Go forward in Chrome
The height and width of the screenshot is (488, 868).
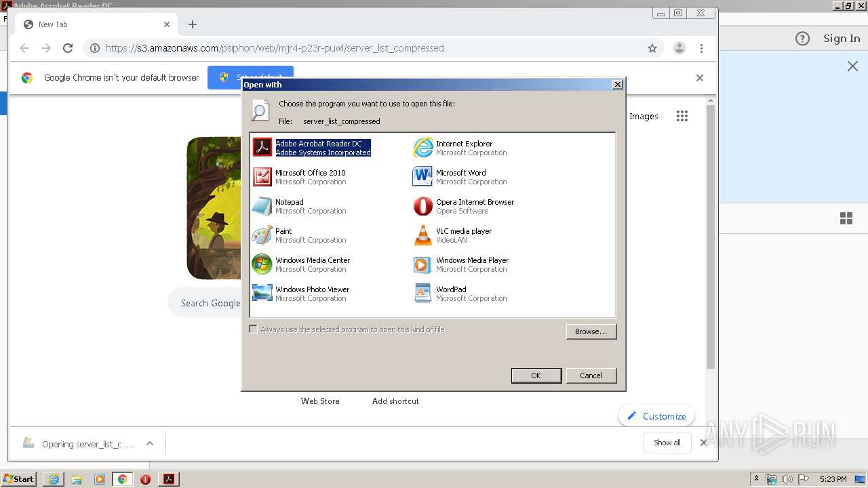[x=46, y=48]
